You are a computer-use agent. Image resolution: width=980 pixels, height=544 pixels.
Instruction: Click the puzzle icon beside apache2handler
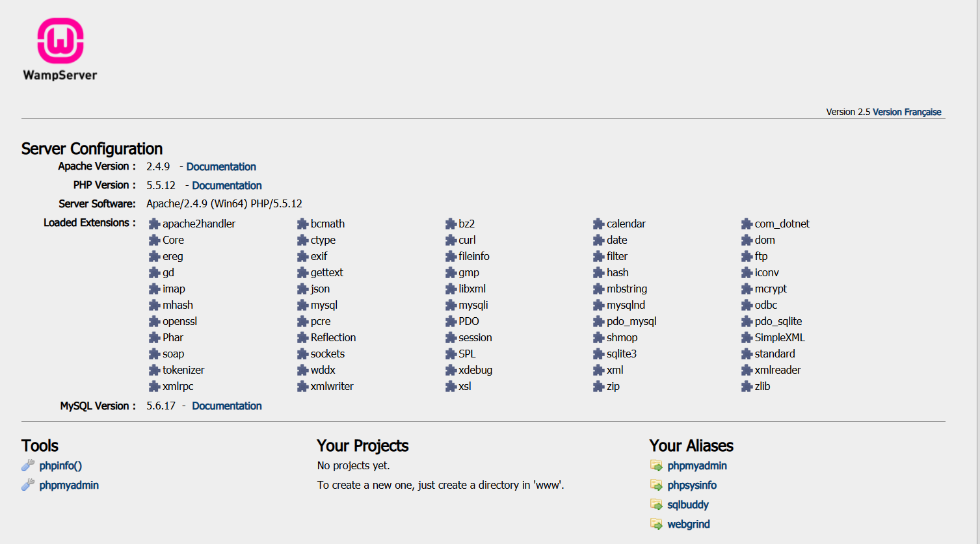154,224
